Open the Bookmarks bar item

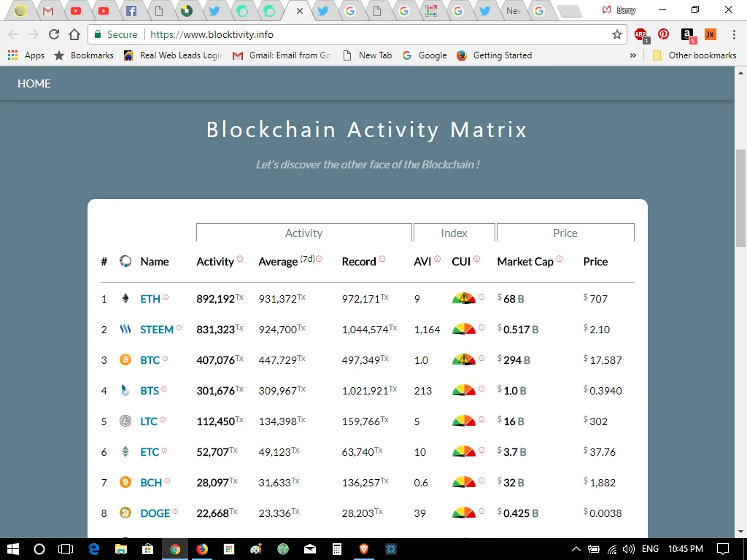[84, 55]
